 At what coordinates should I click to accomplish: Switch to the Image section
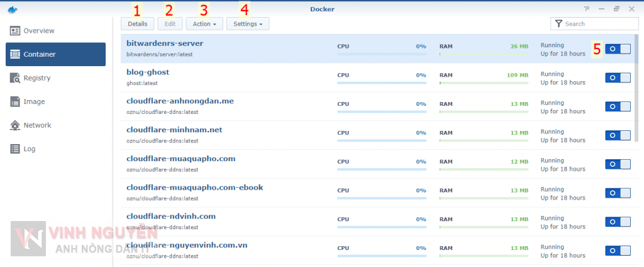pyautogui.click(x=55, y=101)
